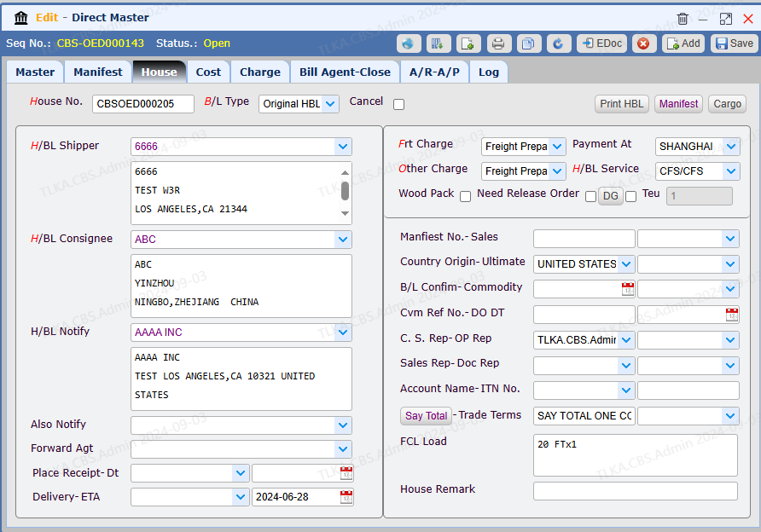Open the Sales Rep dropdown

click(626, 365)
